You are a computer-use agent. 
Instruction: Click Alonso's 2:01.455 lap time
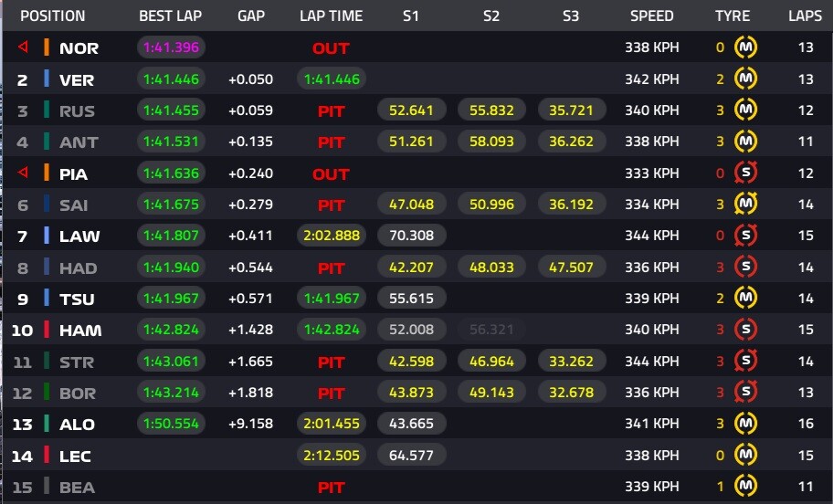coord(331,424)
